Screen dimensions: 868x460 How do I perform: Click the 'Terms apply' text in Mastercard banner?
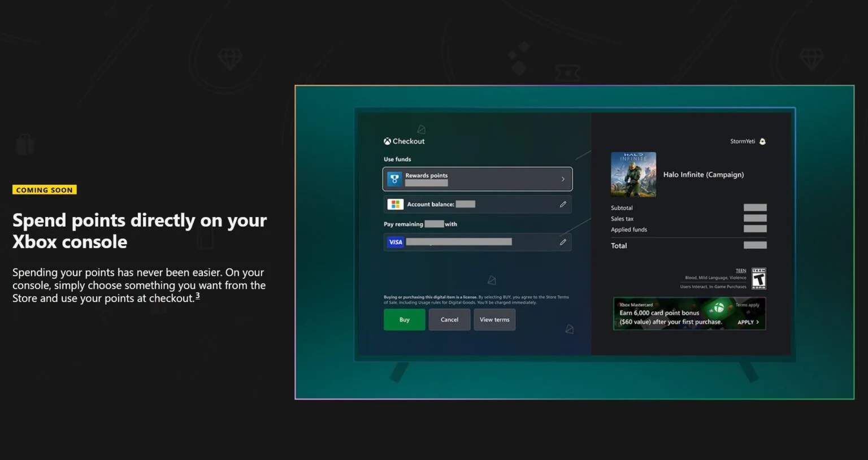tap(748, 305)
